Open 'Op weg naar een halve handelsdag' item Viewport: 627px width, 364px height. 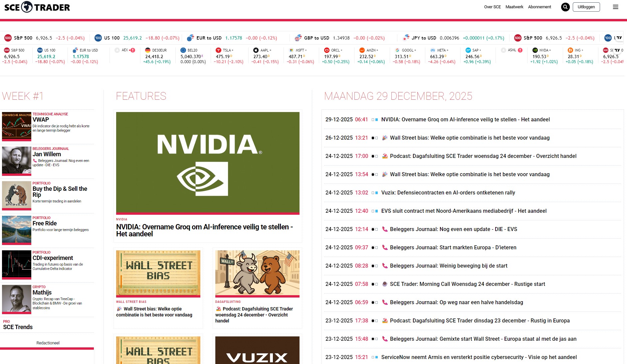tap(457, 302)
